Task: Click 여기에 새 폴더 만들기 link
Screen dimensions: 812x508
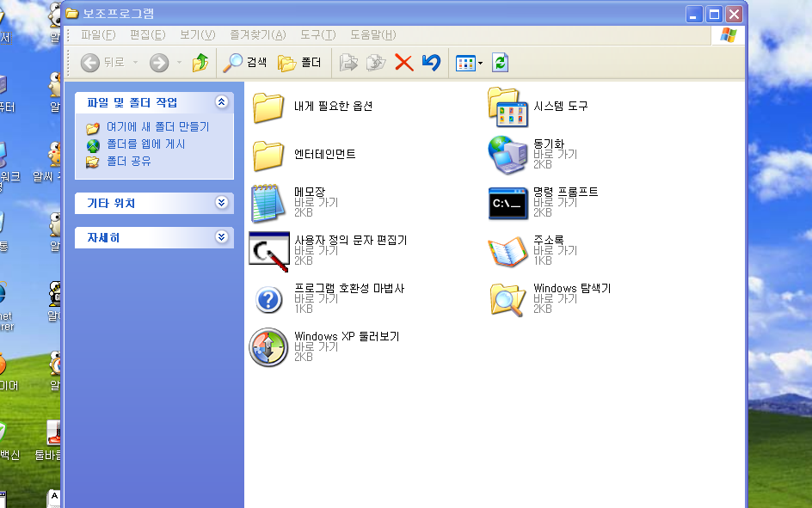Action: click(x=158, y=126)
